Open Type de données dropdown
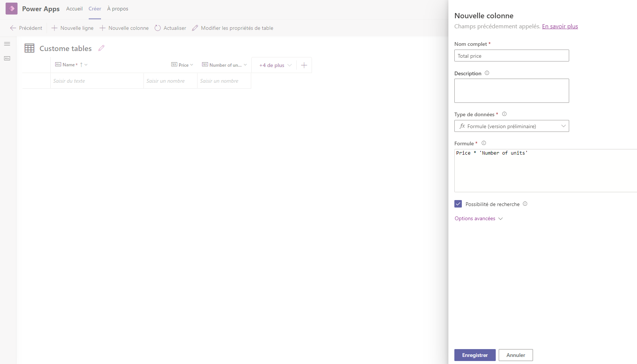Viewport: 637px width, 364px height. 511,126
